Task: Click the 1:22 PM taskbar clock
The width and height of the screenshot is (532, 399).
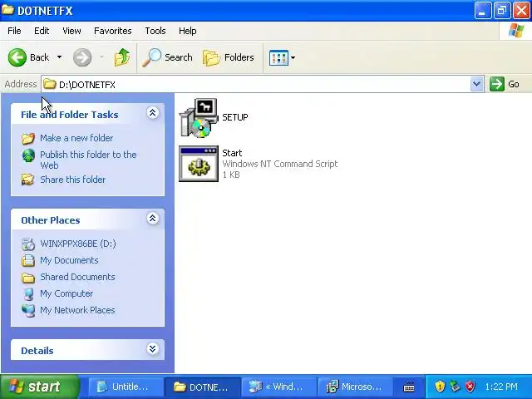Action: pos(501,387)
